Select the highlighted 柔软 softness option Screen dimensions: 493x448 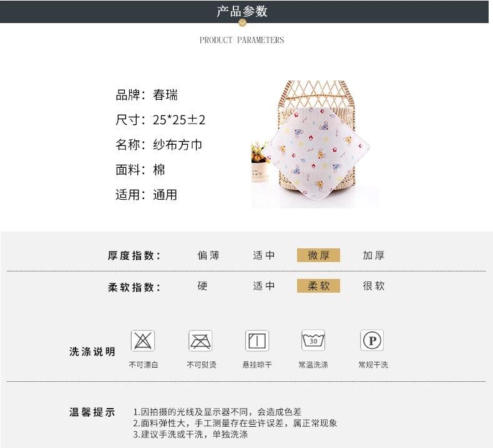[318, 286]
